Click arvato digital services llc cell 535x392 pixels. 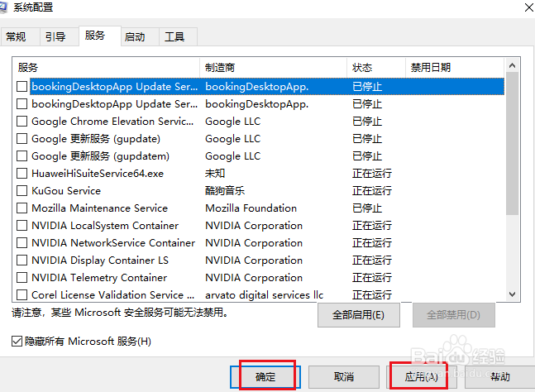coord(264,294)
